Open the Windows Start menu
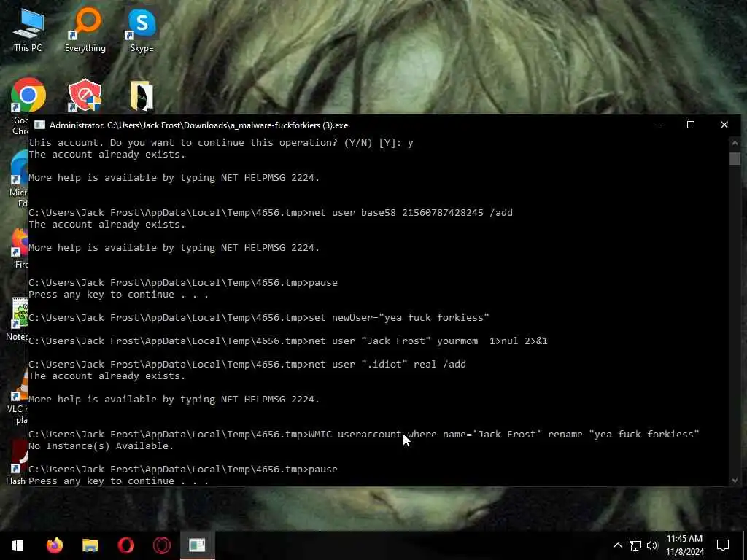Image resolution: width=747 pixels, height=560 pixels. 18,545
